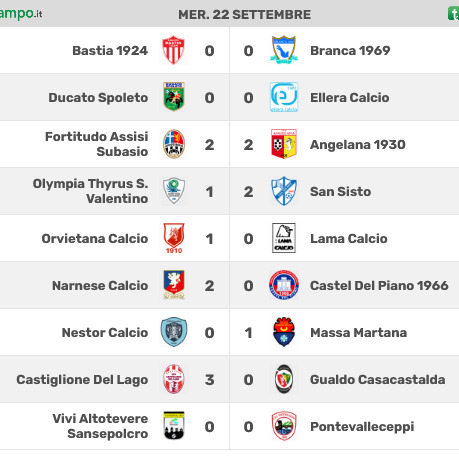Open Castiglione Del Lago team page
The height and width of the screenshot is (458, 459).
point(82,380)
